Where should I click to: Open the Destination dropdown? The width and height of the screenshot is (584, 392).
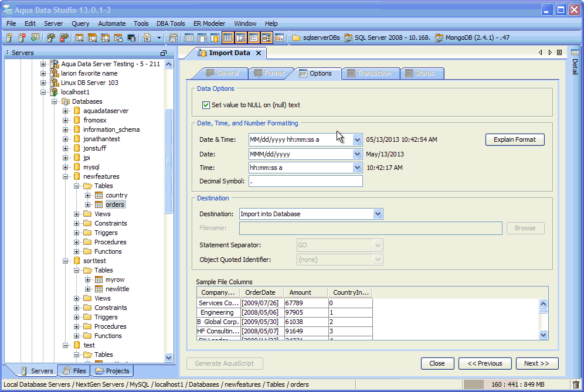click(x=378, y=214)
